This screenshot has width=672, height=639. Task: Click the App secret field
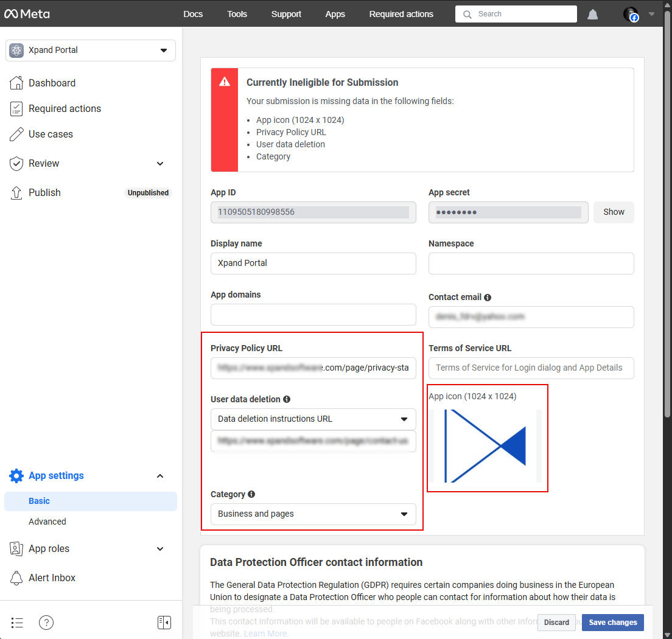pyautogui.click(x=508, y=212)
